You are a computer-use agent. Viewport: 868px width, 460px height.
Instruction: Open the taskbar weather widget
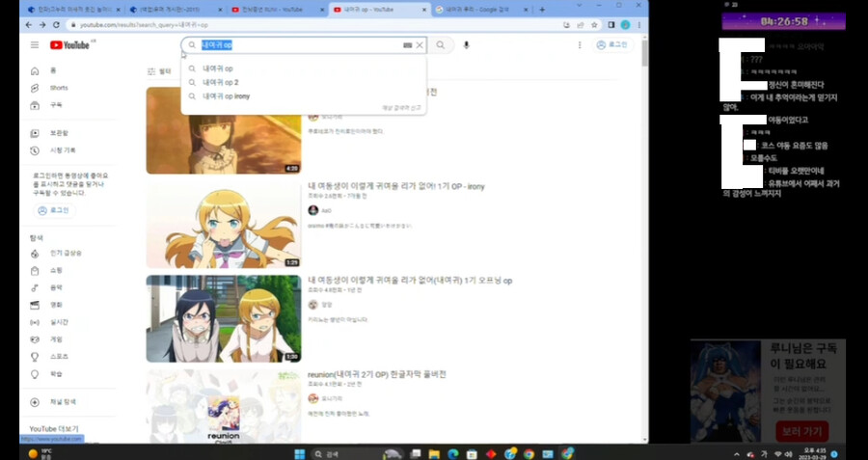(x=41, y=454)
